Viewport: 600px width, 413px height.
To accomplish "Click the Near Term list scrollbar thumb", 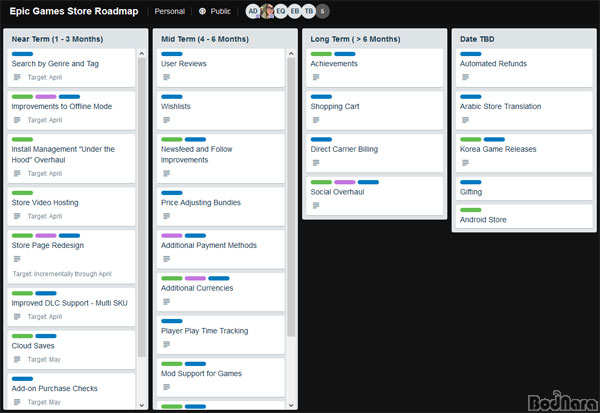I will click(142, 207).
